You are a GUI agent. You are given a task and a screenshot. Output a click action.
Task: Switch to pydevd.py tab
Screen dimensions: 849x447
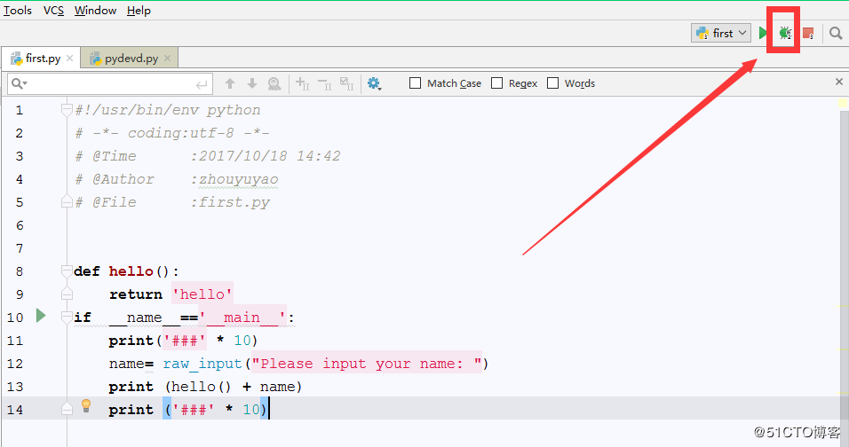pos(130,58)
